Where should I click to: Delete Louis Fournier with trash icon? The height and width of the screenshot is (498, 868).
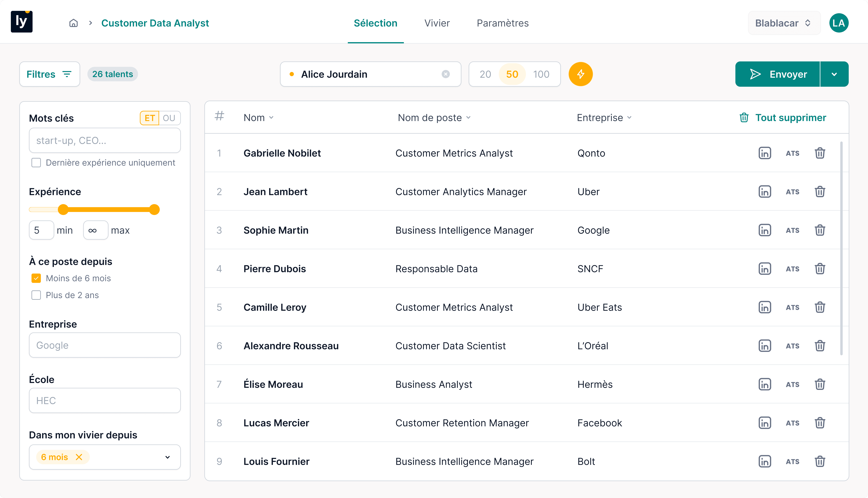coord(820,461)
